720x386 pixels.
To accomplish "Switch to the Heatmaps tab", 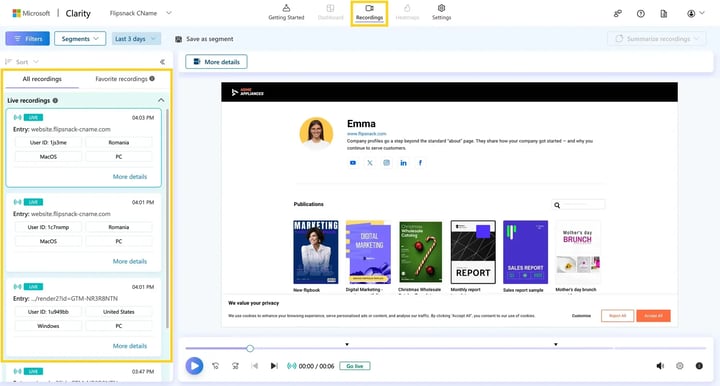I will point(407,12).
